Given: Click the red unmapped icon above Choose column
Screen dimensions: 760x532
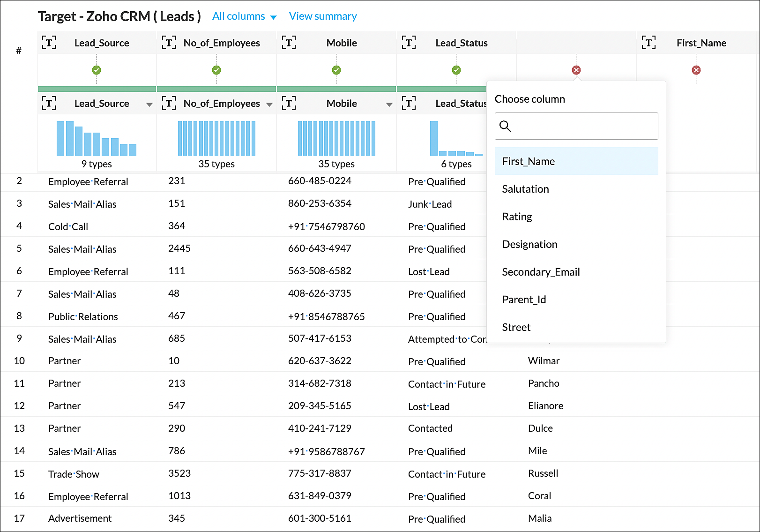Looking at the screenshot, I should click(x=576, y=70).
